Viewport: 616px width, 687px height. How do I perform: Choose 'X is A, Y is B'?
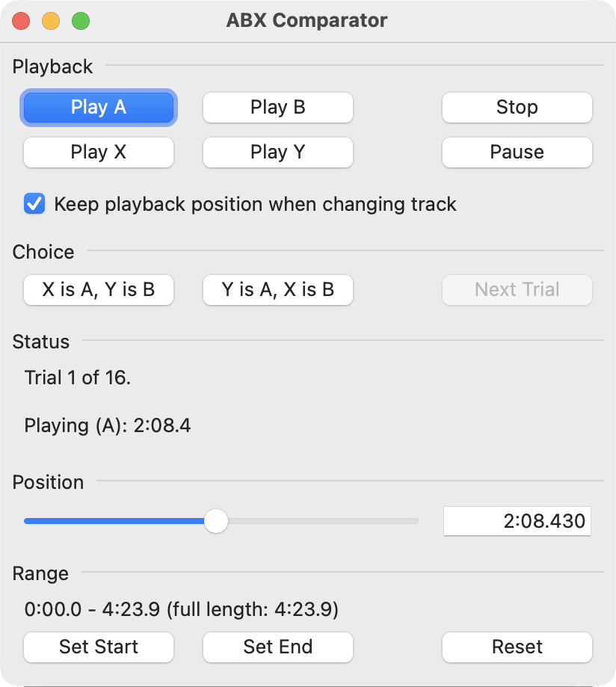(99, 290)
